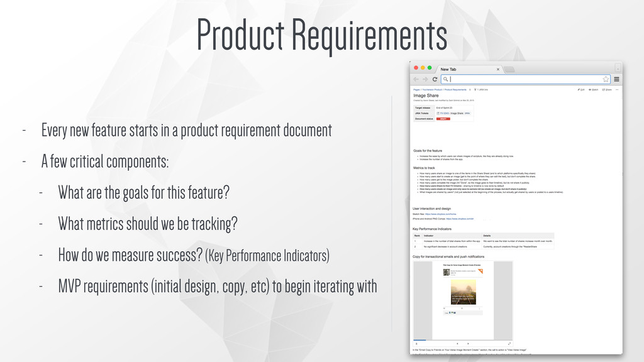Click the red DRAFT status badge

coord(443,119)
